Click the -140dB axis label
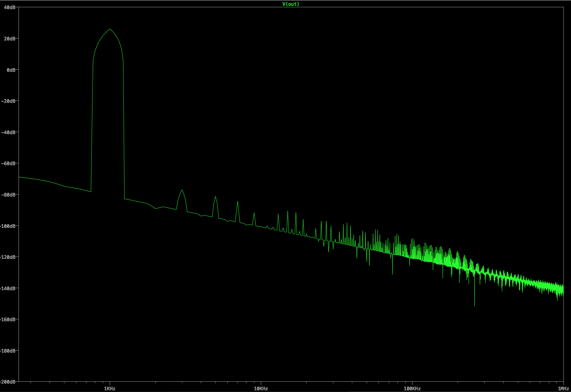 8,288
